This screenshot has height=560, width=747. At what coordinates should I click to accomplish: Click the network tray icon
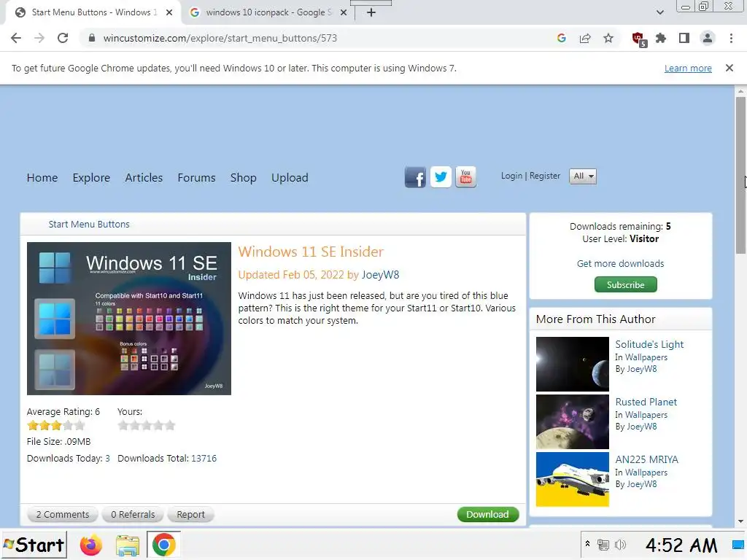603,545
